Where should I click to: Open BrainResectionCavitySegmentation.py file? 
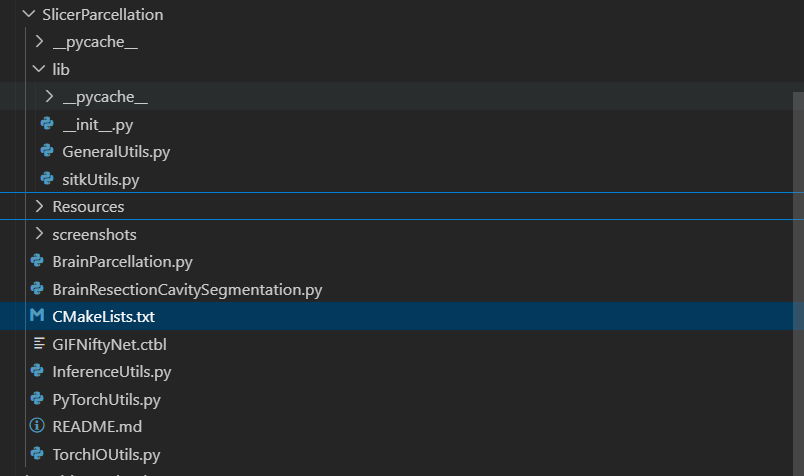pos(187,290)
